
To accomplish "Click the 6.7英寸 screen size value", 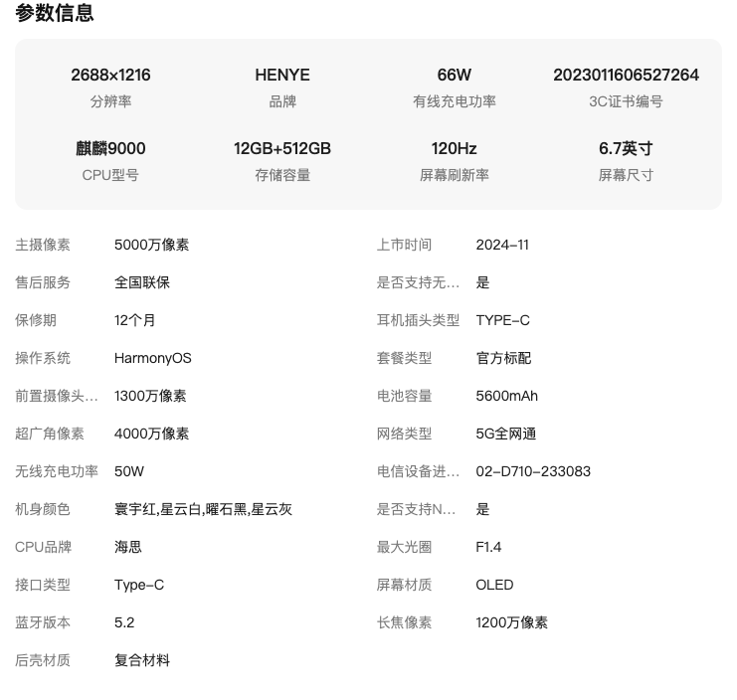I will point(626,148).
